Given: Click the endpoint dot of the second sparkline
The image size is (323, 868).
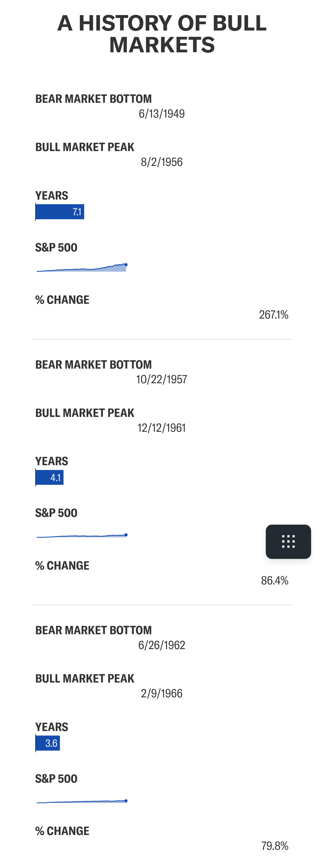Looking at the screenshot, I should point(126,535).
